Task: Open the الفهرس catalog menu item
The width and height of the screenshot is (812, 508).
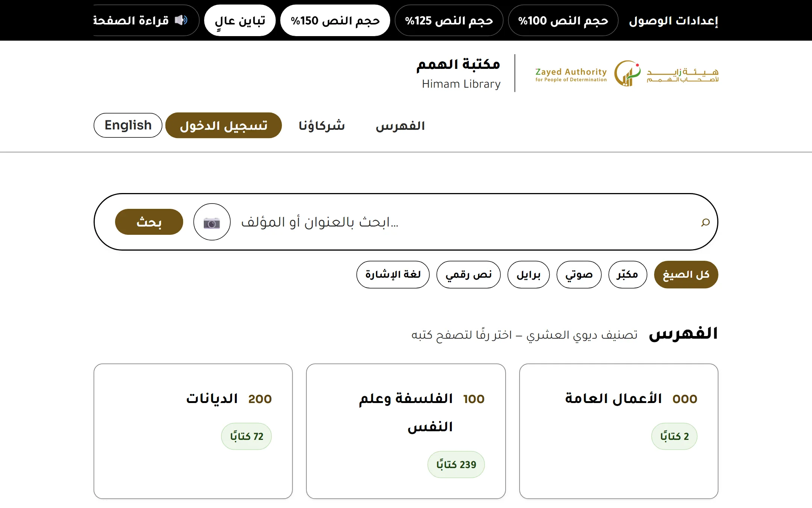Action: tap(400, 126)
